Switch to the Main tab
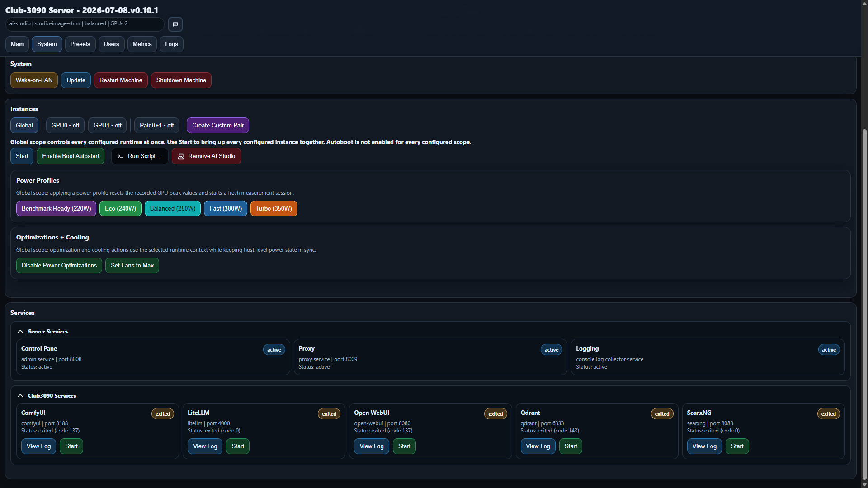Viewport: 868px width, 488px height. point(17,44)
